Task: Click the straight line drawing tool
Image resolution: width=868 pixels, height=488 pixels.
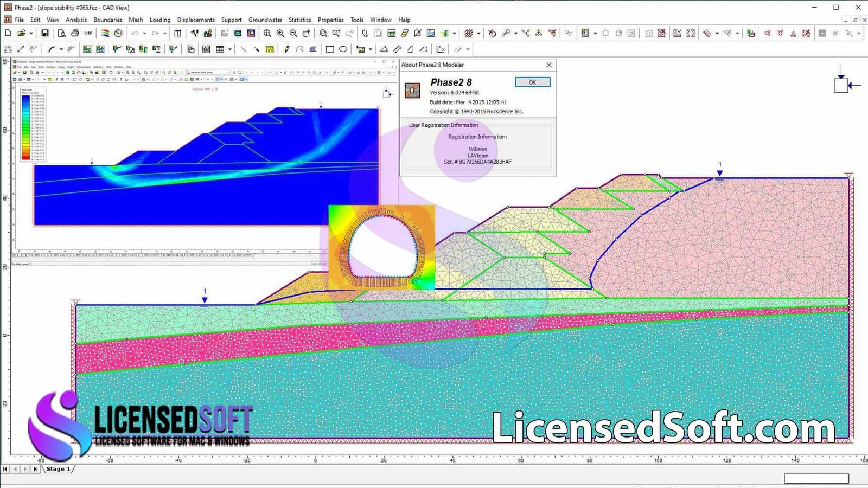Action: click(243, 49)
